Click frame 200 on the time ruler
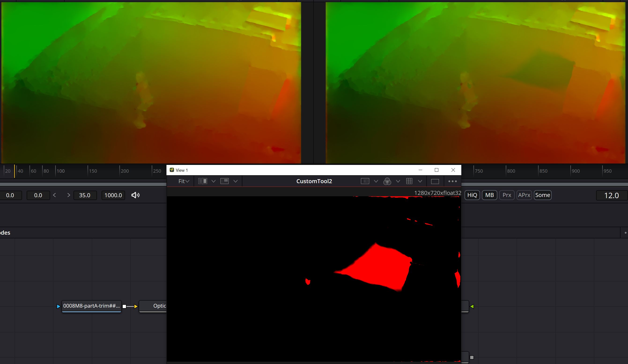Image resolution: width=628 pixels, height=364 pixels. pyautogui.click(x=125, y=171)
